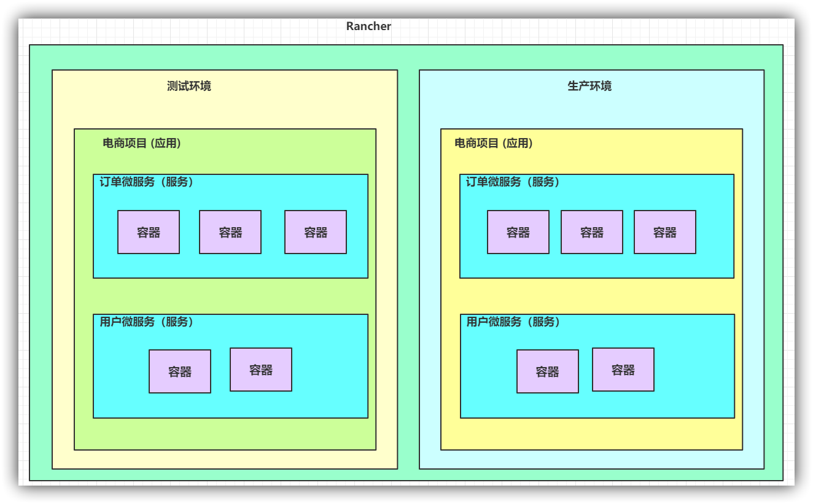The width and height of the screenshot is (813, 504).
Task: Select 订单微服务（服务）label inside 生产环境
Action: click(x=513, y=182)
